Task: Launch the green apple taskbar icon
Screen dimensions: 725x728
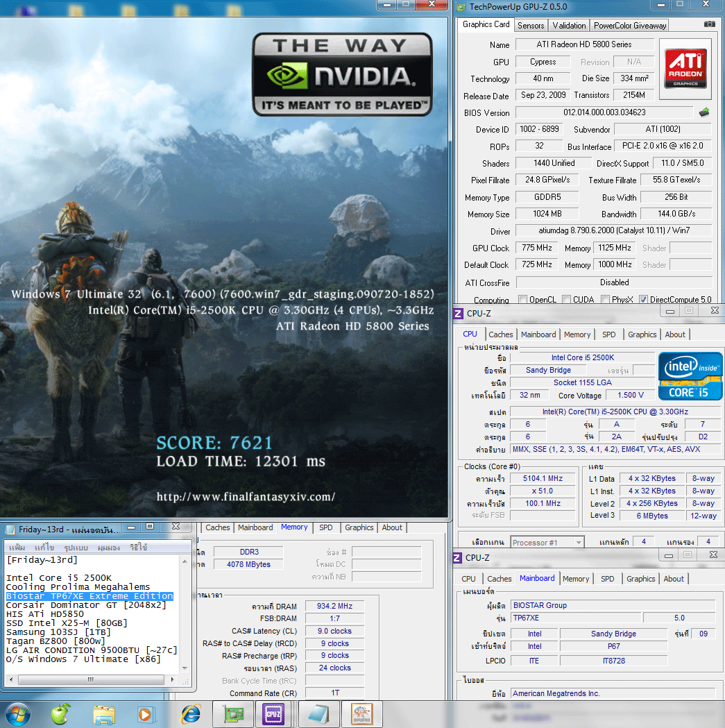Action: [60, 714]
